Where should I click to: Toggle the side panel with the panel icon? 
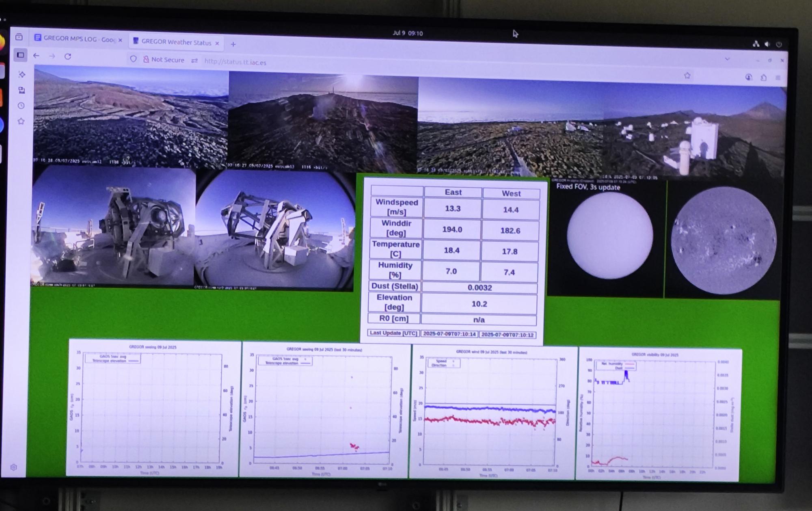point(21,54)
